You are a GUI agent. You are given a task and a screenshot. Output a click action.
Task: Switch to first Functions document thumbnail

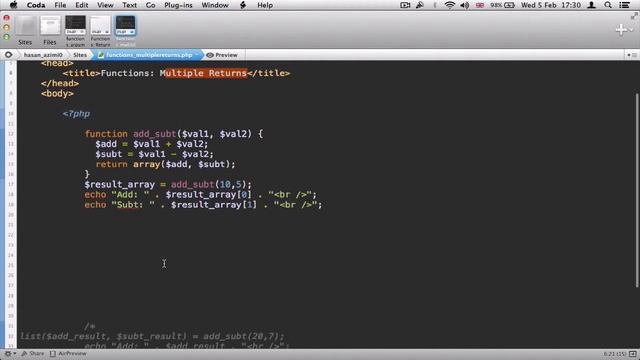click(76, 31)
